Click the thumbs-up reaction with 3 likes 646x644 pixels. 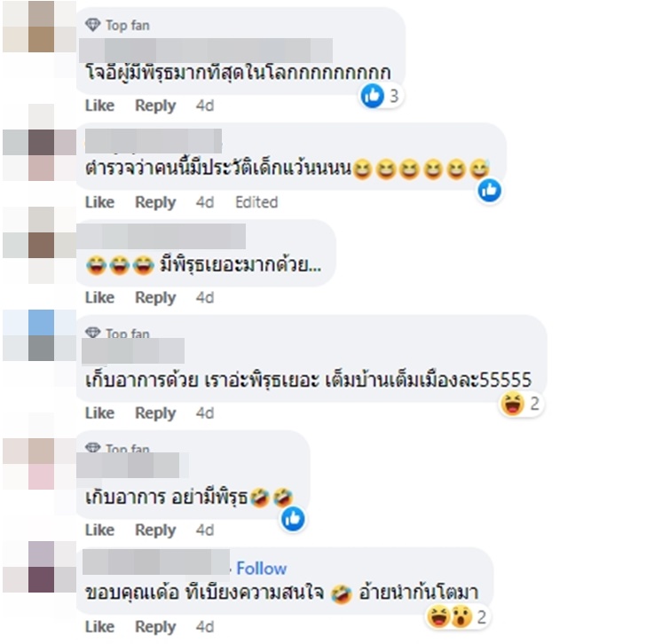point(381,96)
